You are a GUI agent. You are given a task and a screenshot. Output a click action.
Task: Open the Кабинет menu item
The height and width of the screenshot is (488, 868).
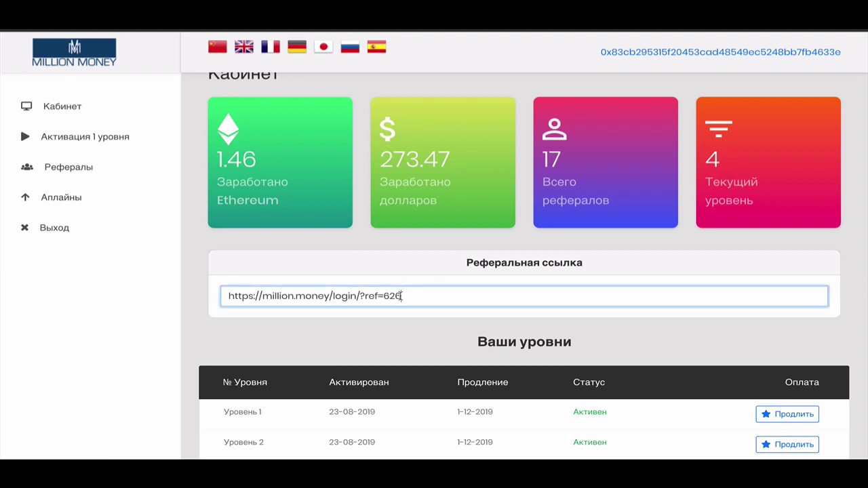[x=62, y=106]
